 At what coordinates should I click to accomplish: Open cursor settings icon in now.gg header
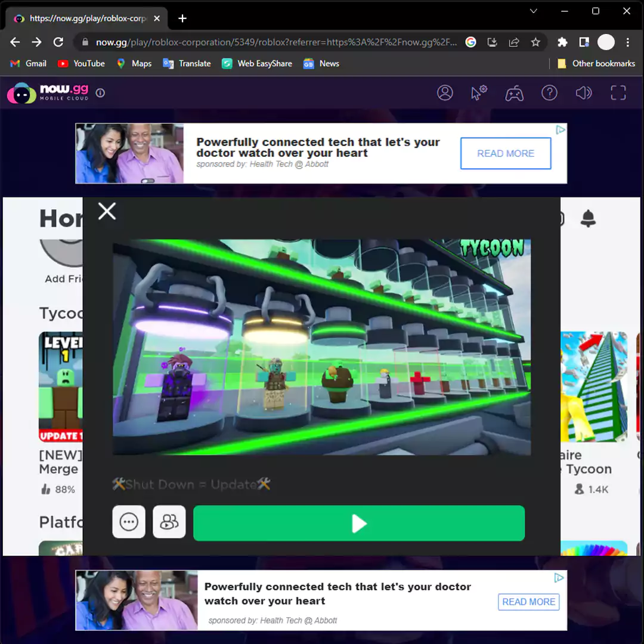478,93
